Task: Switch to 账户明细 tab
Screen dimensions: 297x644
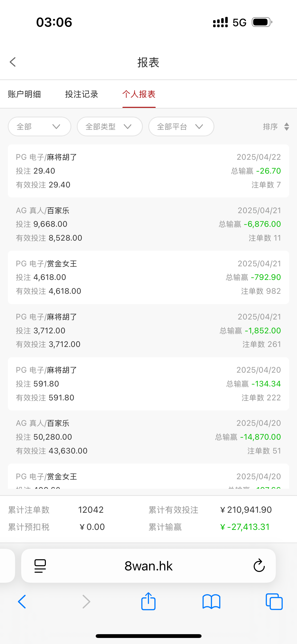Action: (24, 94)
